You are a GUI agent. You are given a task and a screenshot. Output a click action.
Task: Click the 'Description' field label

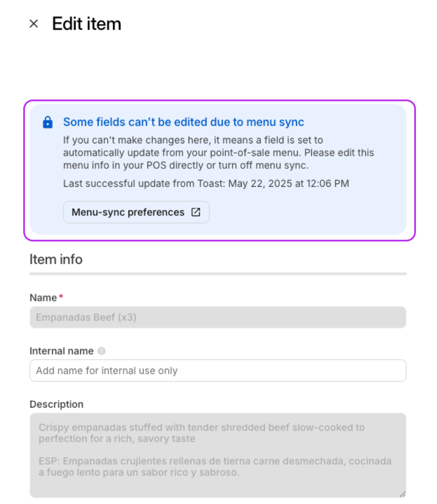pyautogui.click(x=56, y=404)
